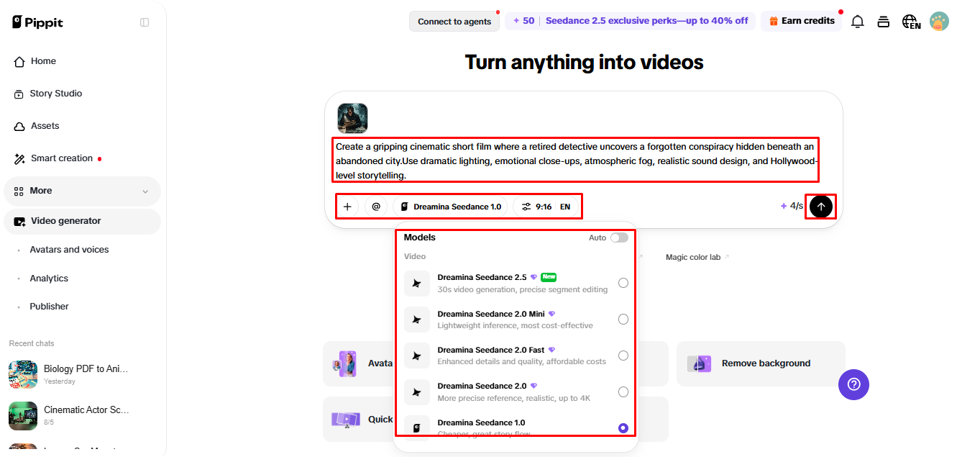Select the Dreamina Seedance 1.0 radio button

point(623,428)
